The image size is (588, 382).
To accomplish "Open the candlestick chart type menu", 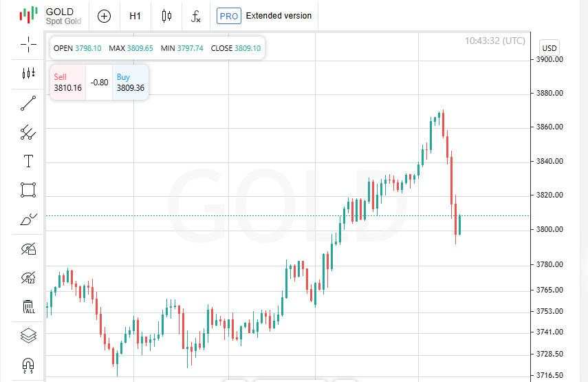I will point(166,16).
